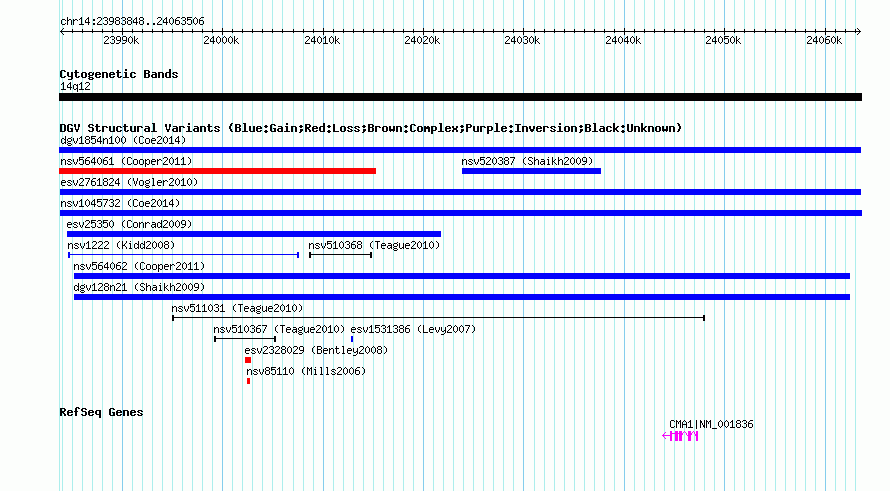The height and width of the screenshot is (491, 890).
Task: Open nsv510368 (Teague2010) label
Action: (x=374, y=245)
